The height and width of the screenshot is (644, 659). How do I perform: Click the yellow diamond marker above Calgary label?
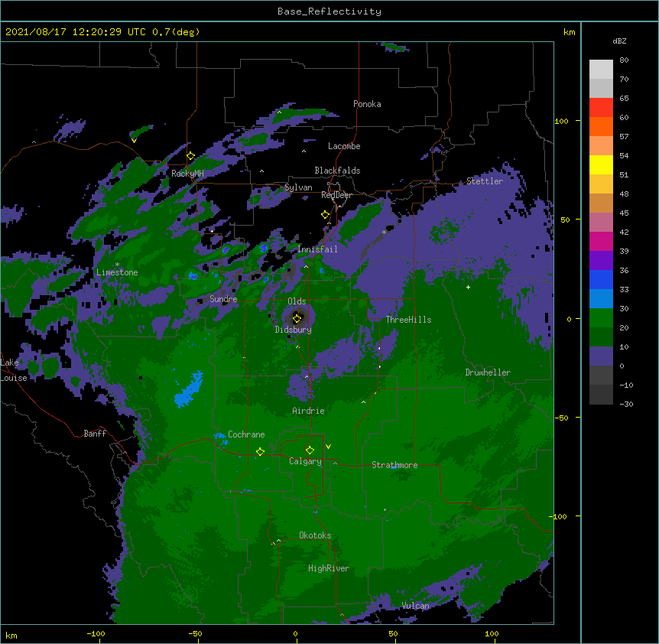point(310,450)
